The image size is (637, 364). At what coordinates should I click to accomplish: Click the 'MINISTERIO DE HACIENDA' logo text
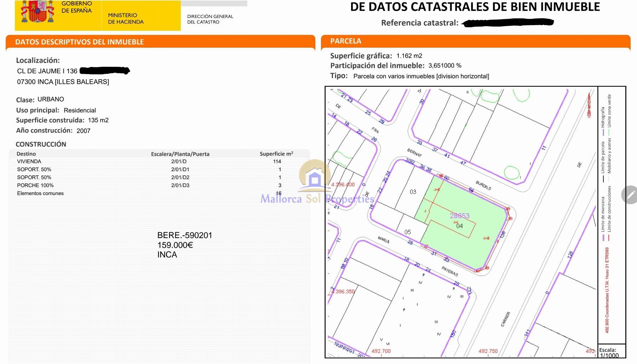pos(126,18)
